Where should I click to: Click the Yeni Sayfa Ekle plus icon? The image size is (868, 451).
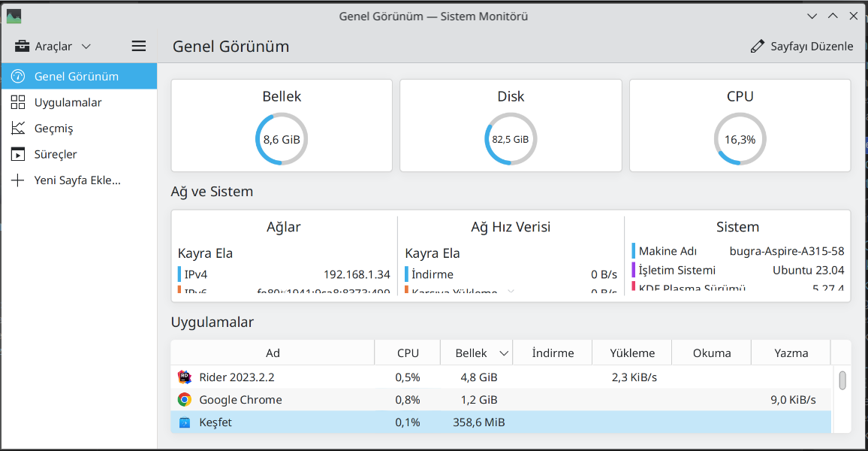pos(18,180)
